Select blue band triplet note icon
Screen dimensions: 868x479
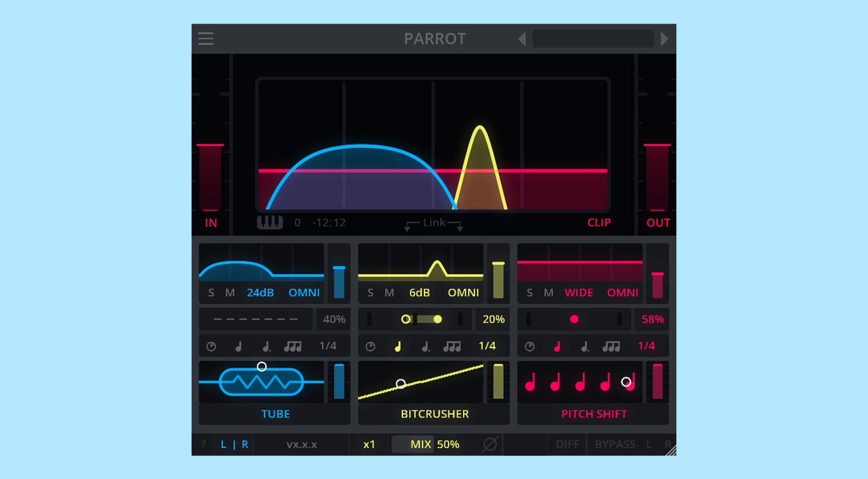coord(293,346)
